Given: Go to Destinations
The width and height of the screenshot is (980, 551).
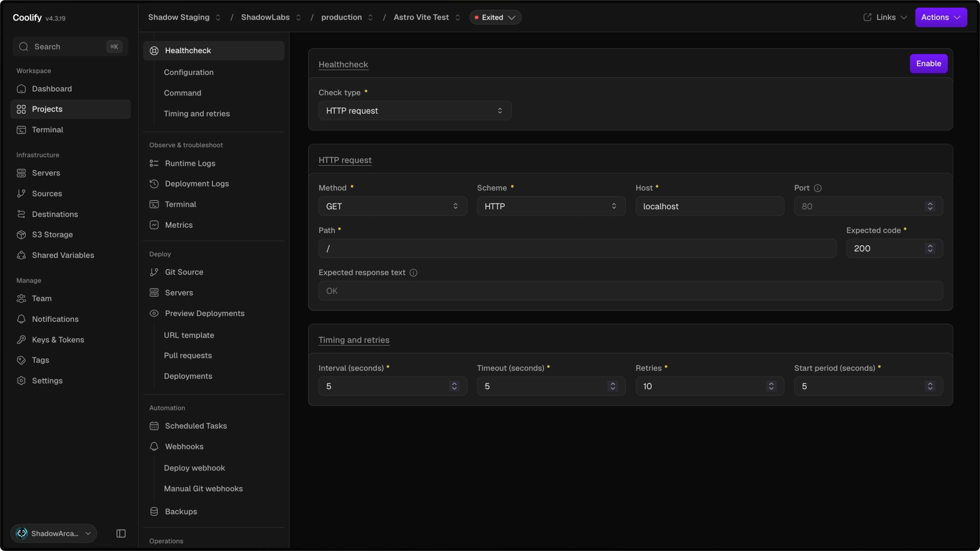Looking at the screenshot, I should [70, 214].
